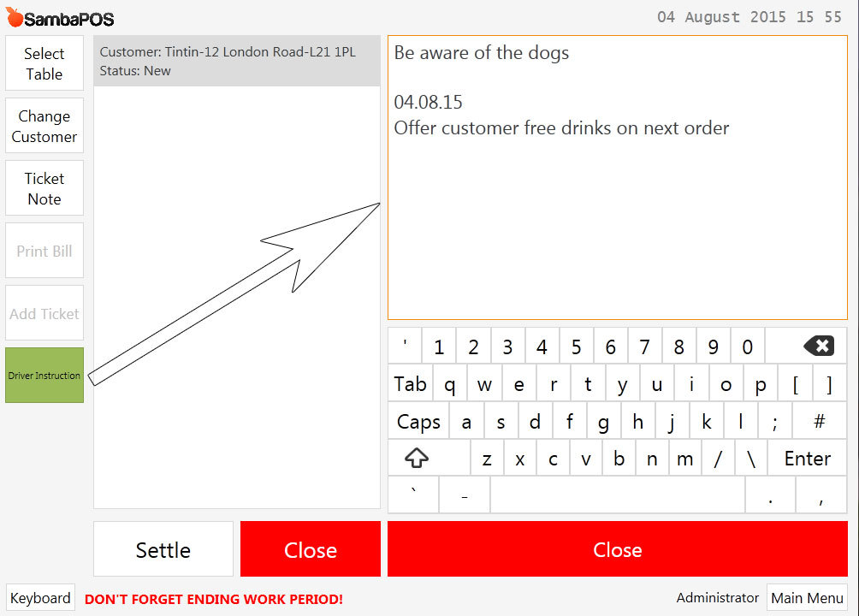This screenshot has width=859, height=616.
Task: Click the Settle button
Action: tap(163, 549)
